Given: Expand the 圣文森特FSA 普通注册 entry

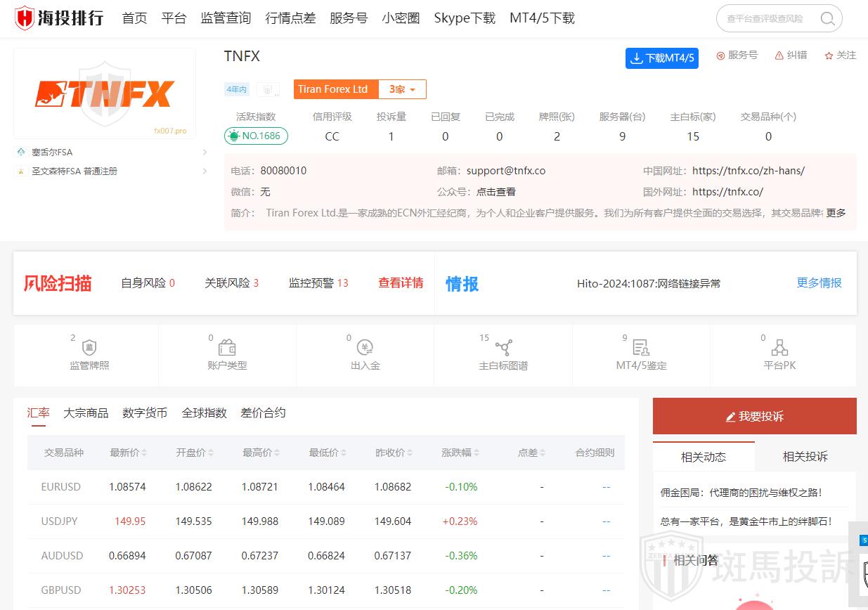Looking at the screenshot, I should [x=205, y=171].
